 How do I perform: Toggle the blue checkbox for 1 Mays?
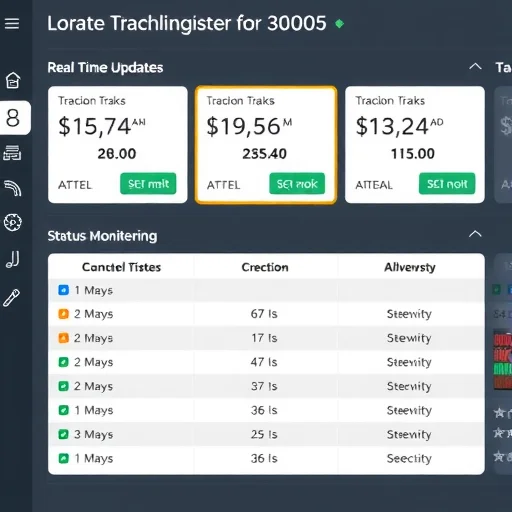click(x=63, y=290)
